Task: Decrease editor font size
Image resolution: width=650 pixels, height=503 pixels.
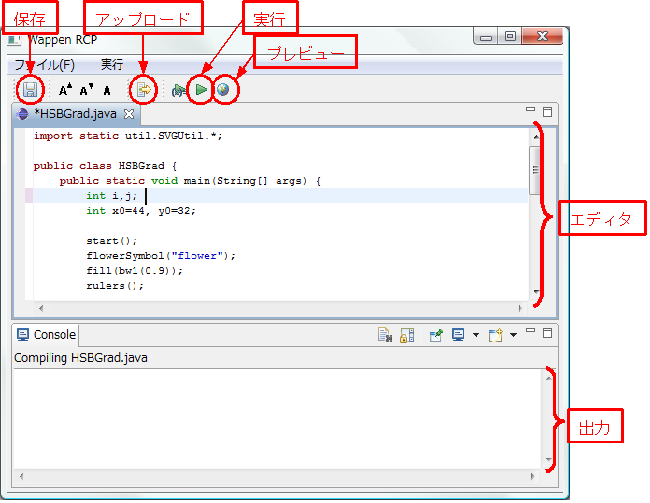Action: [x=87, y=90]
